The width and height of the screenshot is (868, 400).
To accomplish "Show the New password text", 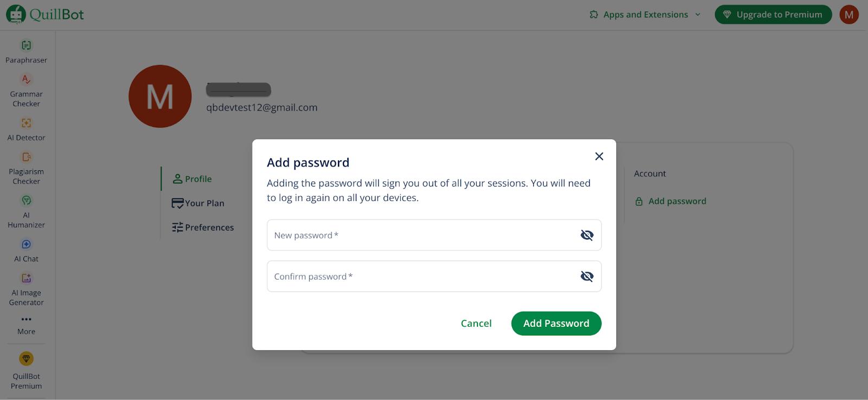I will [587, 235].
